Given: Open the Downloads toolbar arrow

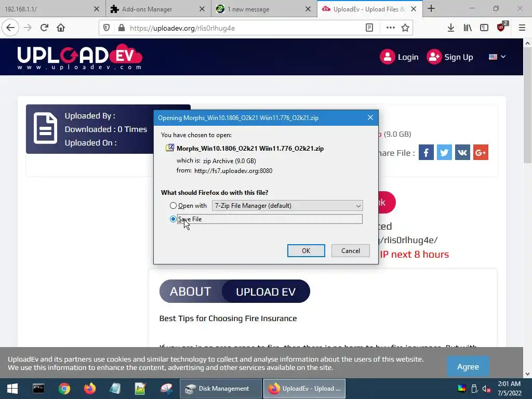Looking at the screenshot, I should tap(450, 28).
